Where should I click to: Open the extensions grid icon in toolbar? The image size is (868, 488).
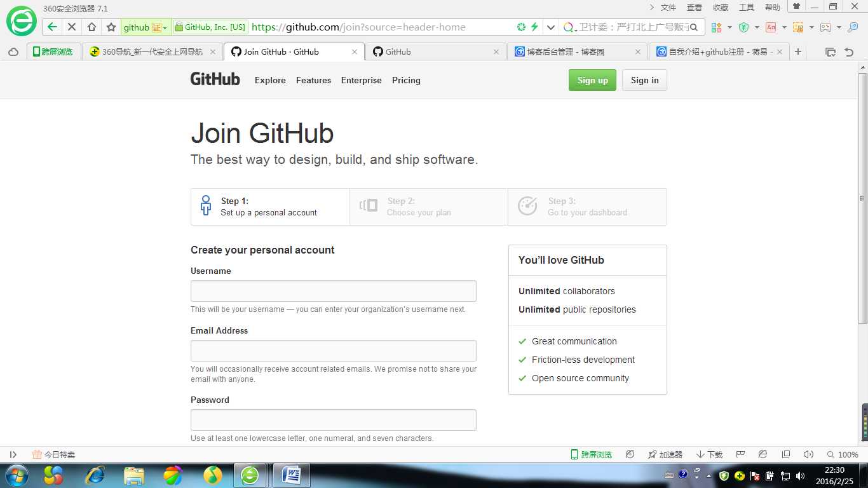point(716,27)
